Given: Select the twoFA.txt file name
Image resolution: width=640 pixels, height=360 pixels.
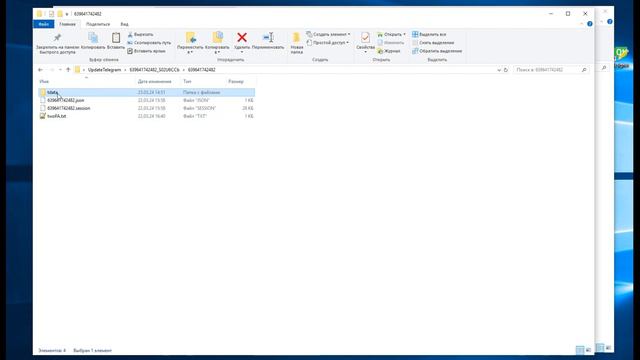Looking at the screenshot, I should [56, 116].
